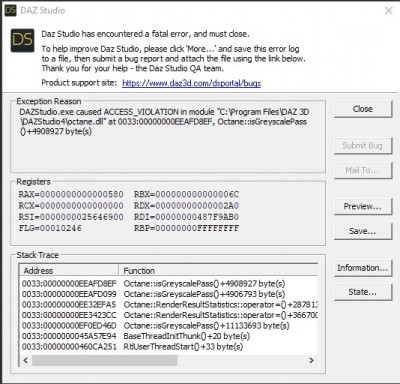400x384 pixels.
Task: Click Save... to save the error log
Action: coord(363,231)
